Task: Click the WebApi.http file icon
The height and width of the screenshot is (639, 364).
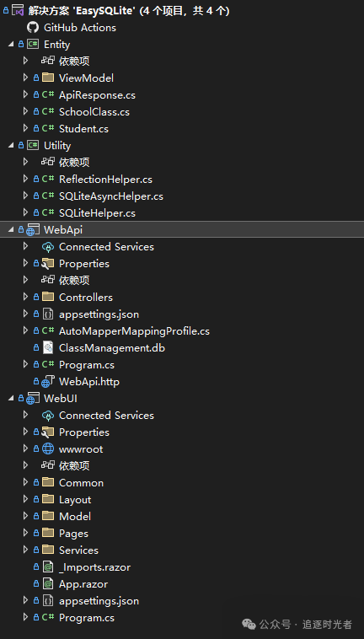Action: [48, 381]
